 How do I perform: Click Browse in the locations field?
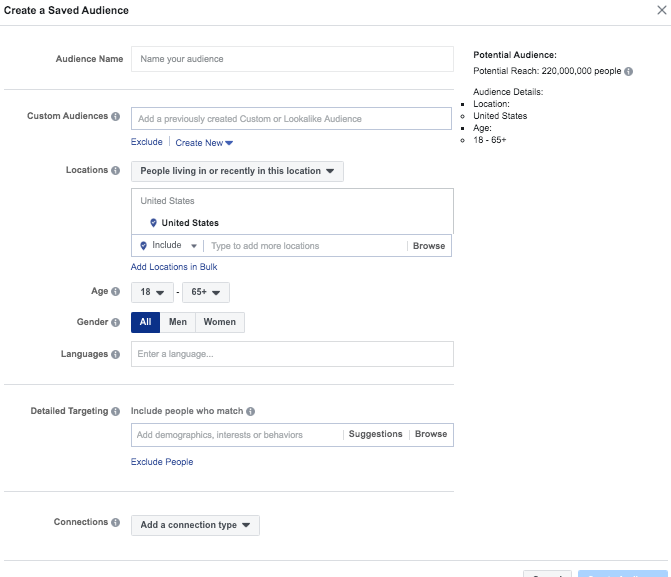coord(429,246)
